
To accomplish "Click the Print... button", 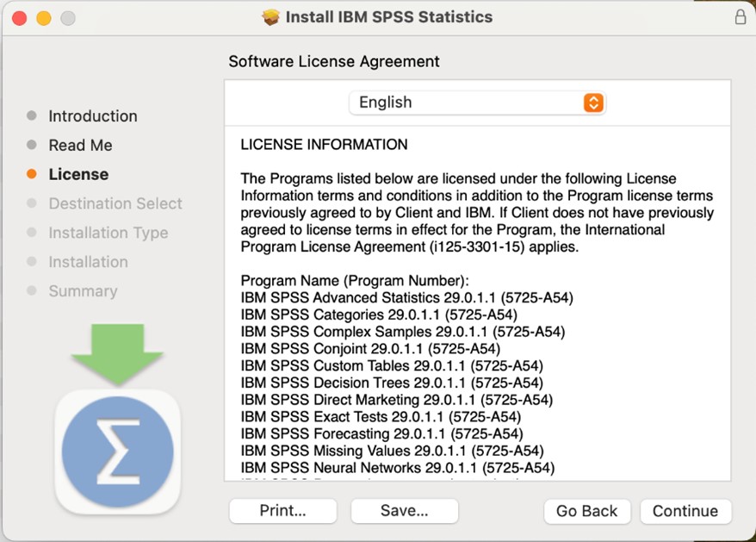I will click(x=282, y=511).
